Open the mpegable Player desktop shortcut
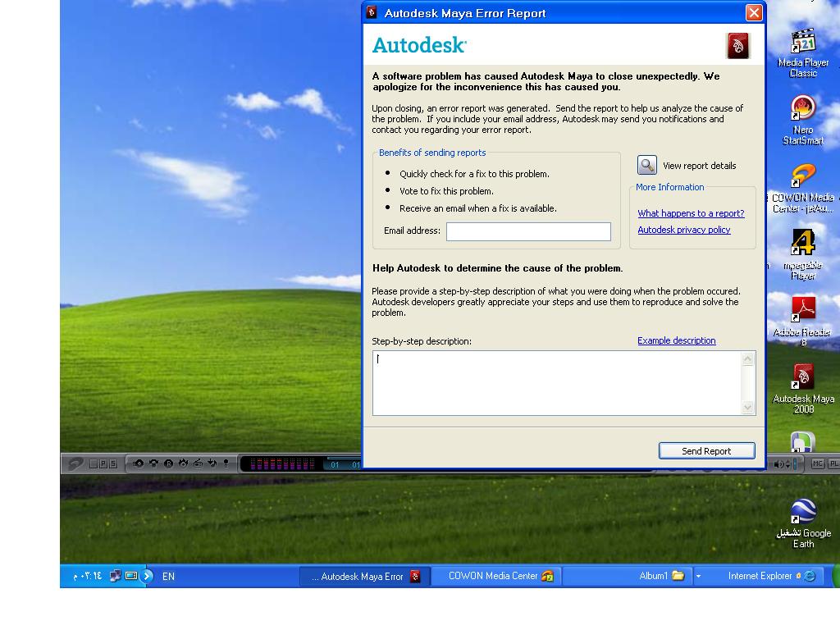This screenshot has width=840, height=630. pos(803,255)
